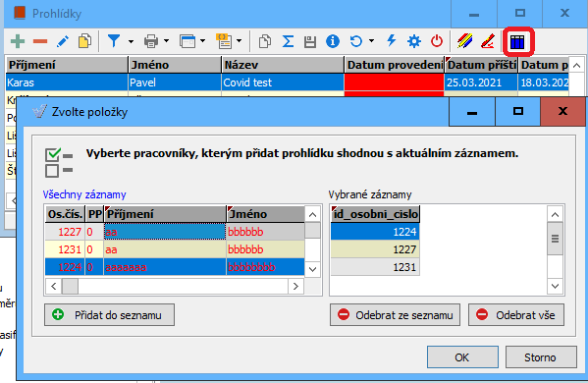Edit record with blue pencil icon
Viewport: 588px width, 383px height.
click(x=63, y=41)
